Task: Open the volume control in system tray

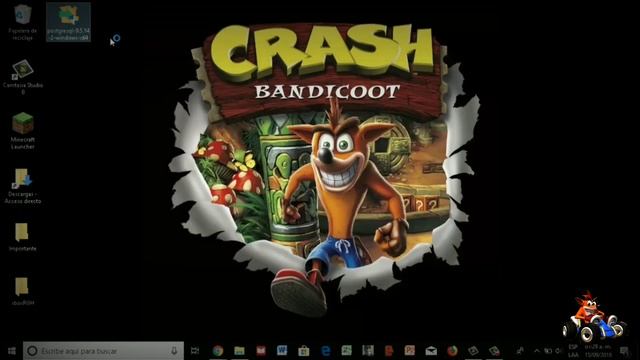Action: (558, 351)
